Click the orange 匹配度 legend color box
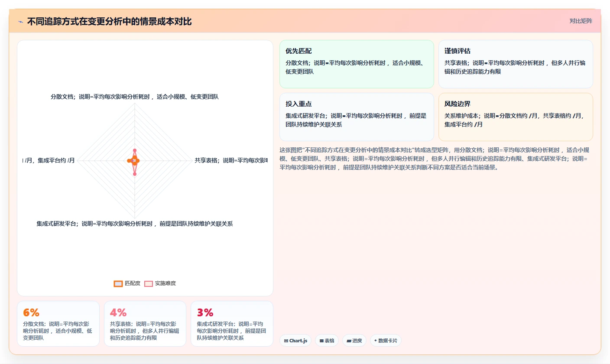610x364 pixels. coord(118,283)
